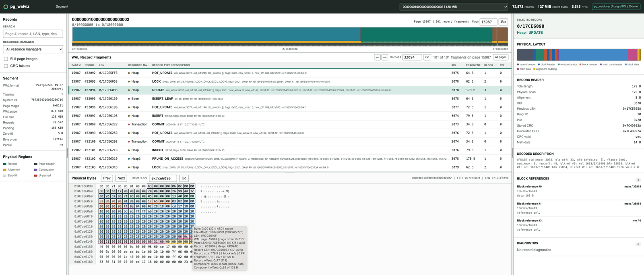Image resolution: width=644 pixels, height=275 pixels.
Task: Sort by the XID column header
Action: click(x=454, y=65)
